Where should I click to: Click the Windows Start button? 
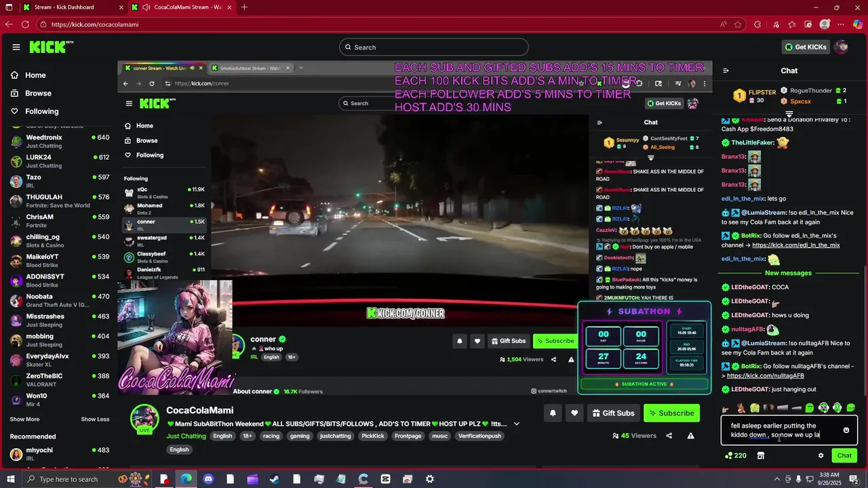tap(12, 479)
